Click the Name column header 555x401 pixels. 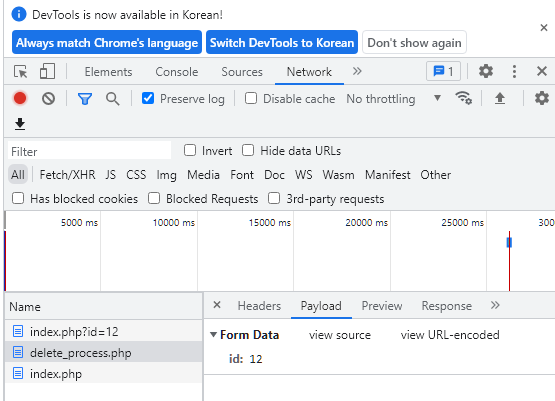coord(104,307)
